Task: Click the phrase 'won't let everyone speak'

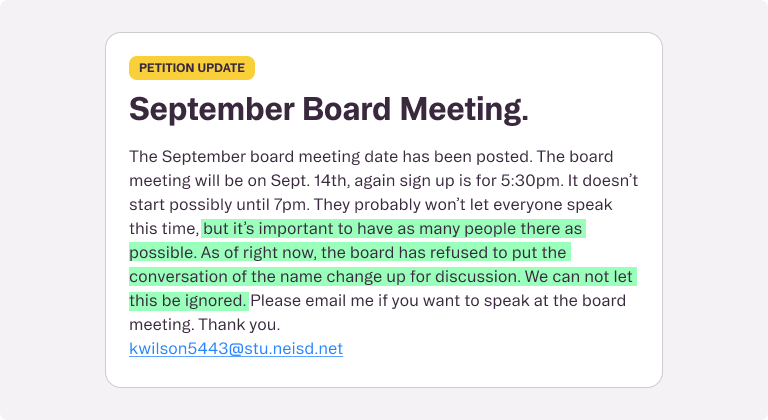Action: click(519, 204)
